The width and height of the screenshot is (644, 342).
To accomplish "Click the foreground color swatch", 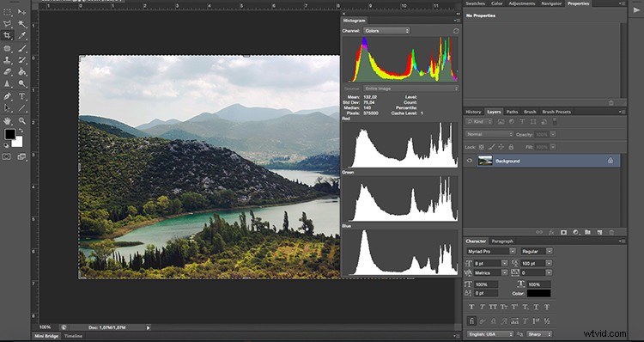I will click(x=9, y=134).
